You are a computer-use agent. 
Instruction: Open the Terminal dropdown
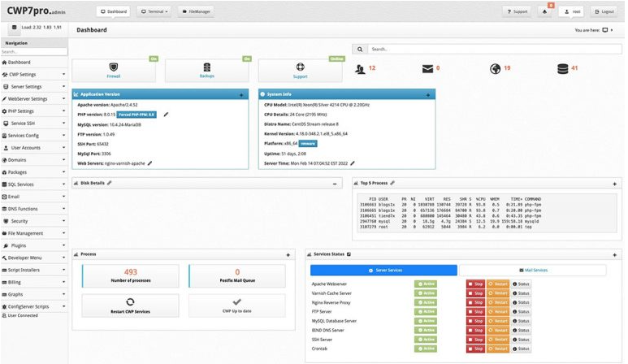click(154, 11)
